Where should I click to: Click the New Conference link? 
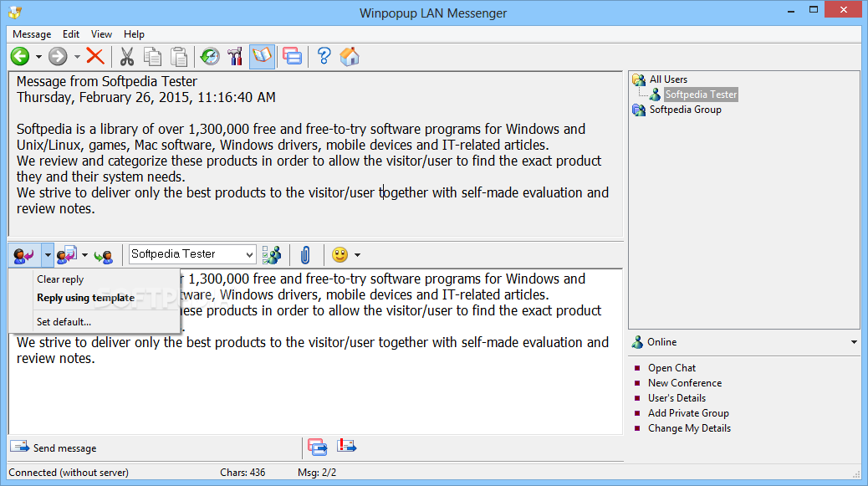685,383
